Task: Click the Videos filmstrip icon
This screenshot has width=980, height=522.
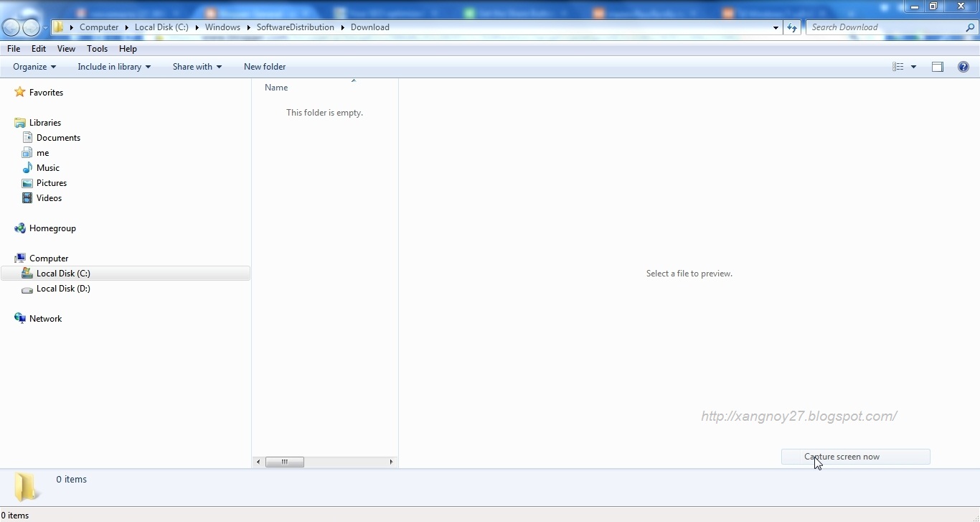Action: (x=27, y=198)
